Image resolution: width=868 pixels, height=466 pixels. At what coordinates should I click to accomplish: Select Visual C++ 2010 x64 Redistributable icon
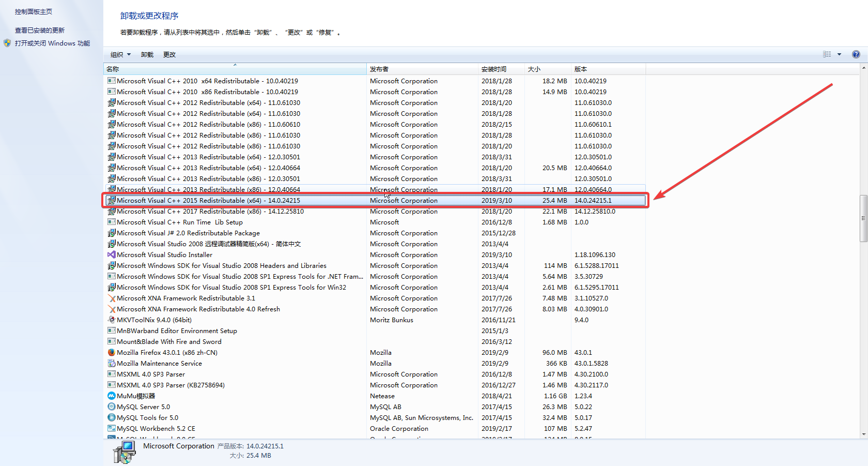(112, 81)
